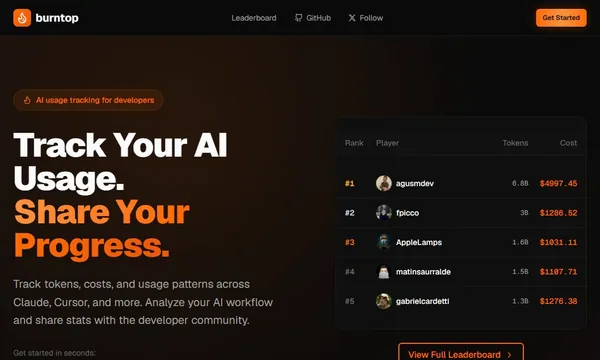Open the GitHub nav link text

click(x=318, y=18)
